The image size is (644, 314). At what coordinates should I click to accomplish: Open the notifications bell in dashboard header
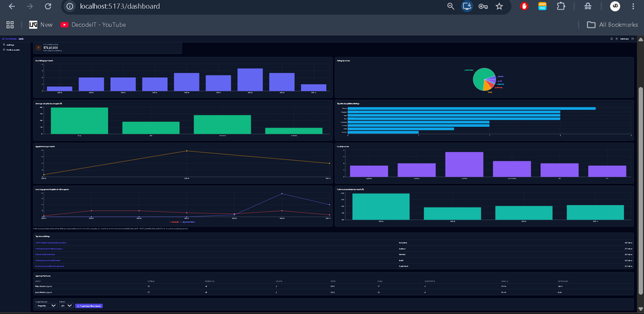[x=611, y=39]
